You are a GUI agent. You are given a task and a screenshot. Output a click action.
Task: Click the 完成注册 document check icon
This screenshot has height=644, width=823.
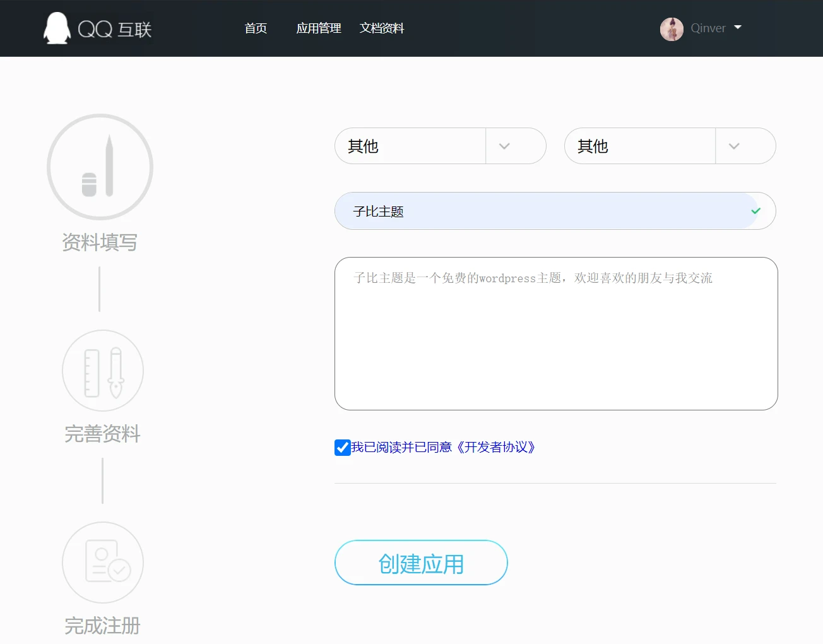[103, 563]
